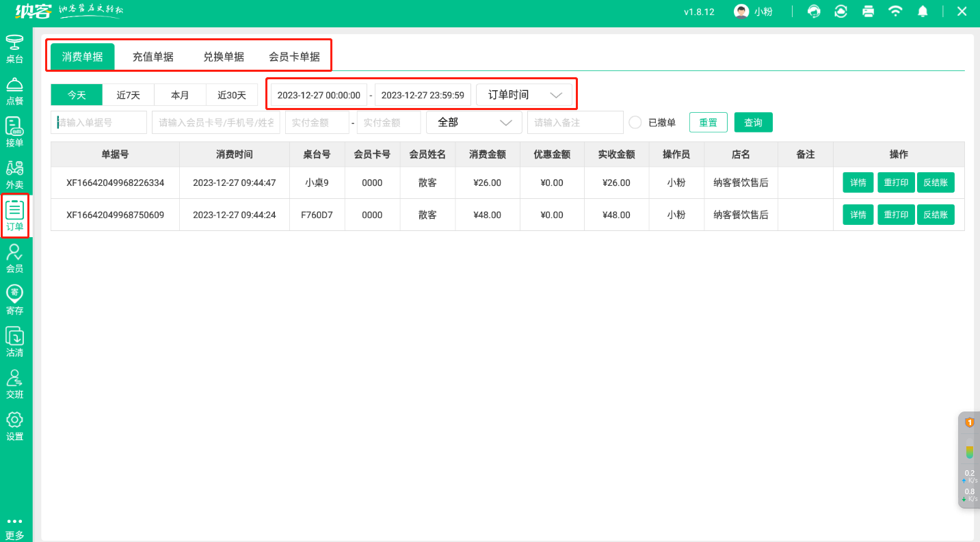The width and height of the screenshot is (980, 542).
Task: Open the 寄存 (storage) feature
Action: [x=15, y=301]
